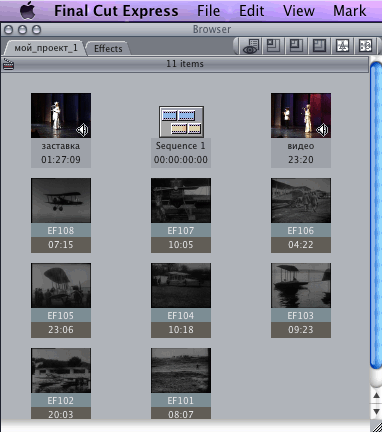Click the Browser window resize grip
This screenshot has height=432, width=382.
(376, 426)
